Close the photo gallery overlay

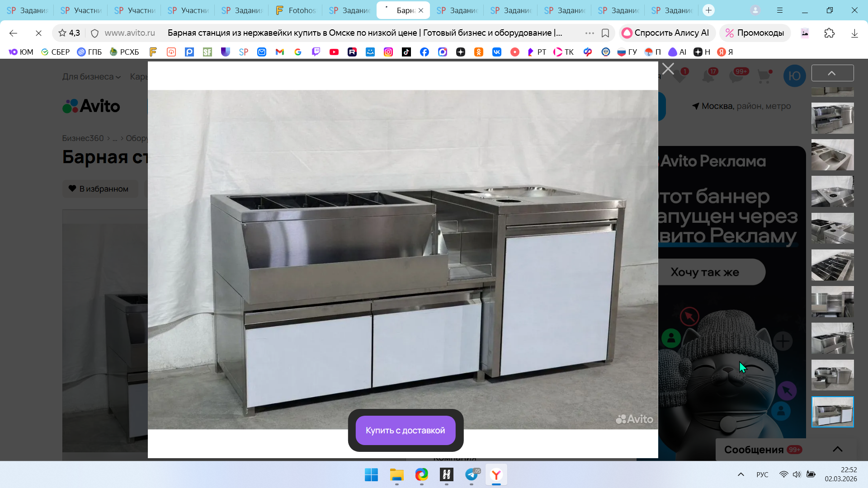(668, 69)
